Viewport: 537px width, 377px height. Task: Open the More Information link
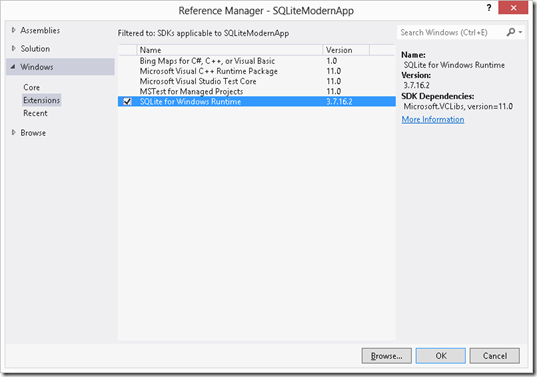click(x=433, y=120)
